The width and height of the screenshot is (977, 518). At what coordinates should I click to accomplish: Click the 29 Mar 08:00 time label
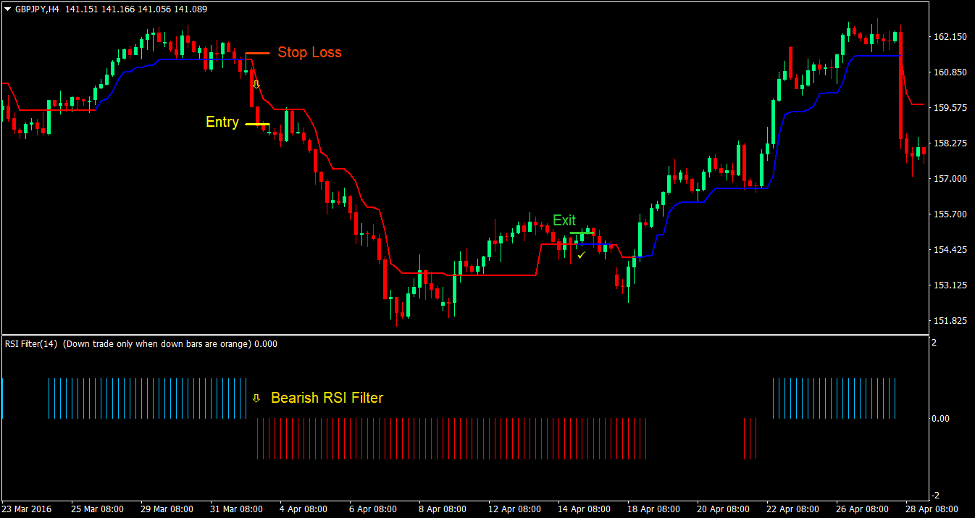tap(168, 509)
